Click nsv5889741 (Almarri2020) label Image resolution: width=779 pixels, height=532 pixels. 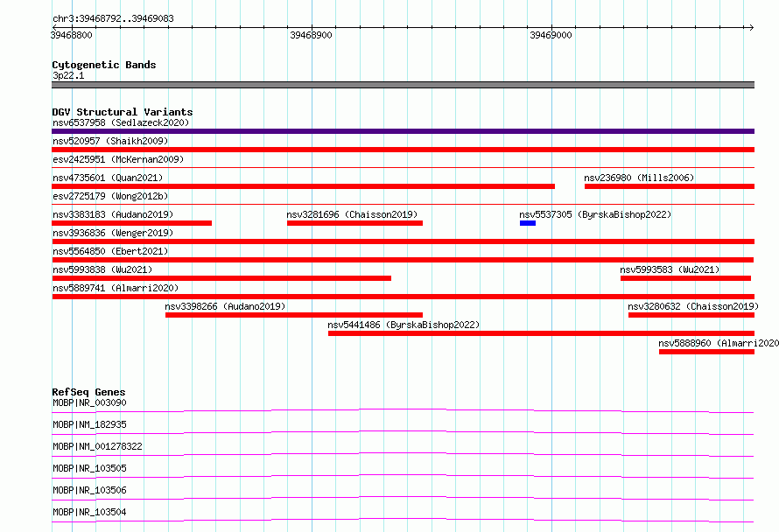click(x=116, y=288)
